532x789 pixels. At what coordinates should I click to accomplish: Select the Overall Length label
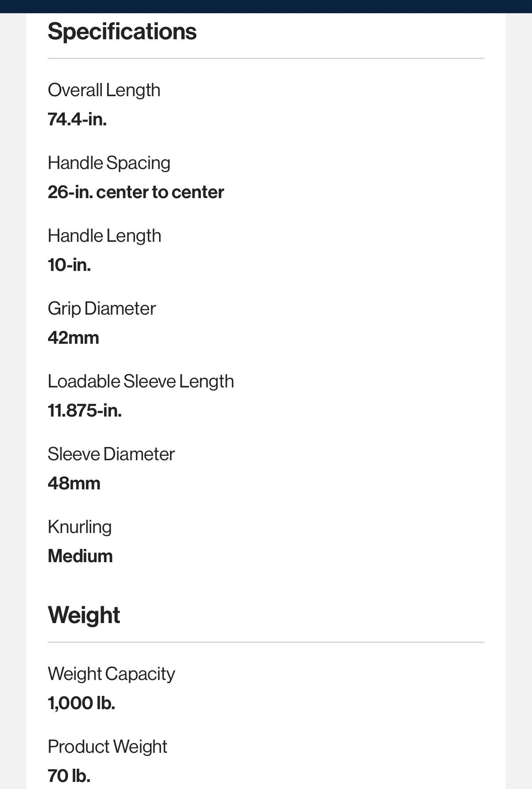coord(104,90)
